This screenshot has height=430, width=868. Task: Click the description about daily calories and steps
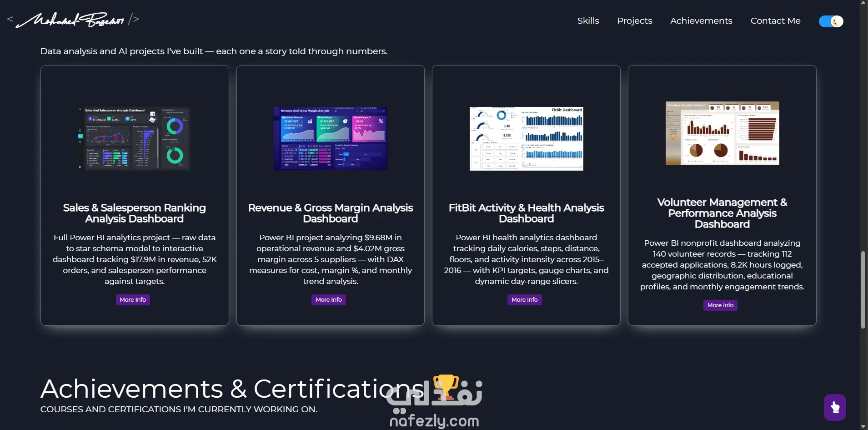click(527, 259)
